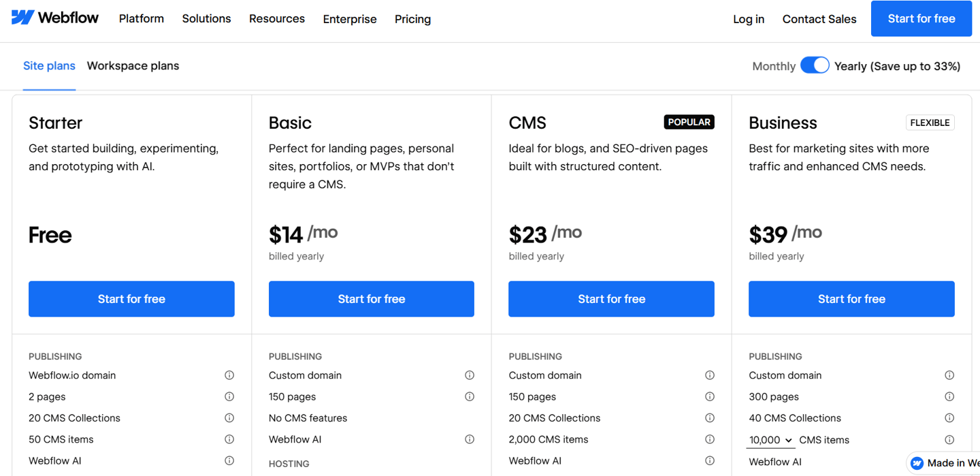Click Start for free under the CMS plan
This screenshot has height=476, width=980.
pos(611,299)
